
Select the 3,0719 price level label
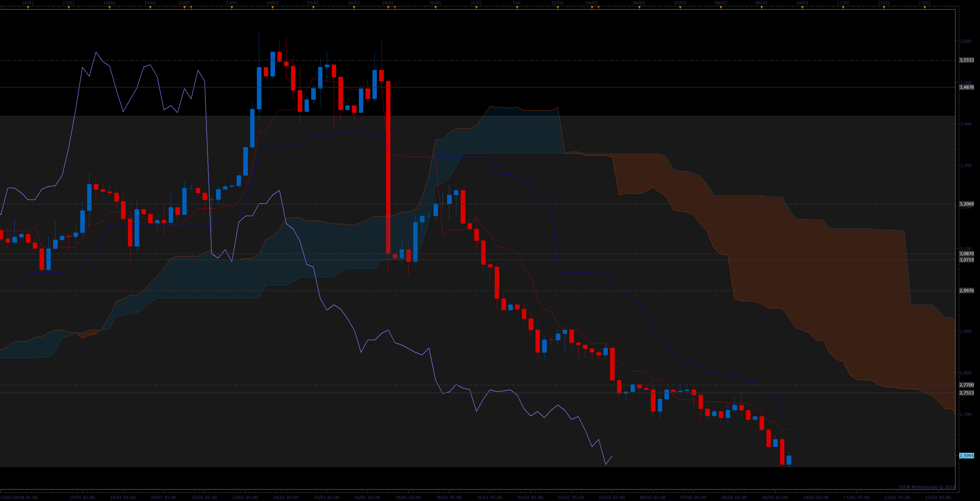[966, 260]
